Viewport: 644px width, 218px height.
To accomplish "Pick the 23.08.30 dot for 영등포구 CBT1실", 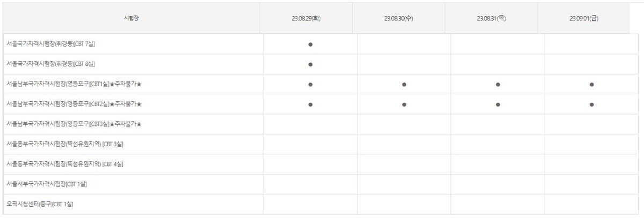I will coord(404,85).
